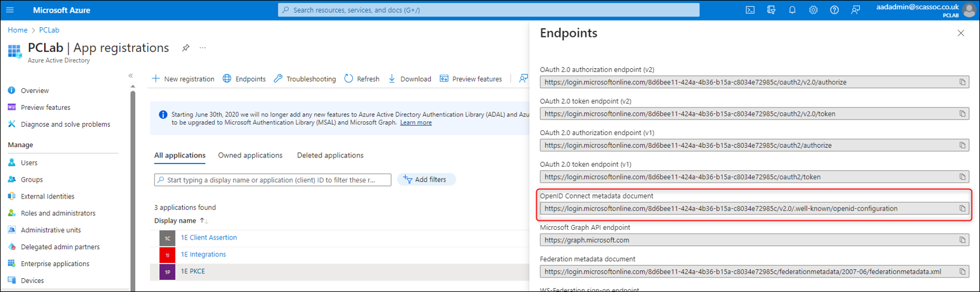Open portal settings gear icon
Image resolution: width=980 pixels, height=292 pixels.
point(813,10)
